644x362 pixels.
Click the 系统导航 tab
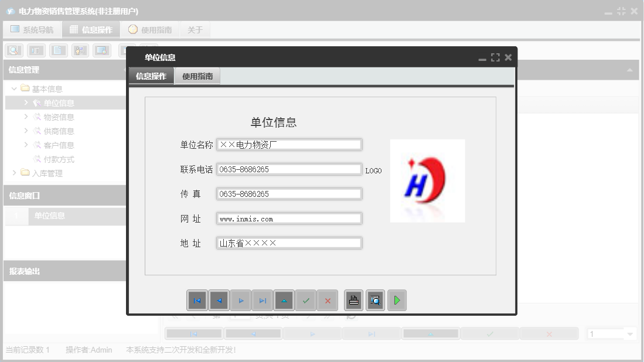(x=32, y=29)
